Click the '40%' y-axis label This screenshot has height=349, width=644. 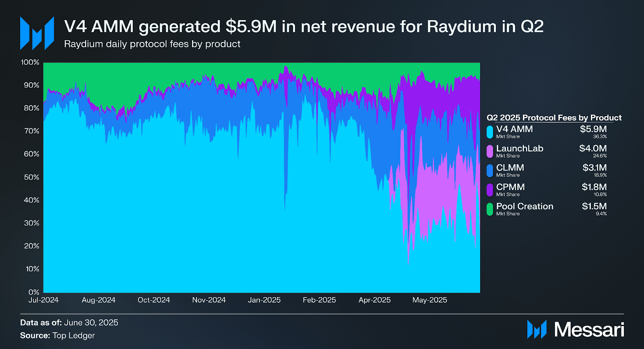coord(32,200)
